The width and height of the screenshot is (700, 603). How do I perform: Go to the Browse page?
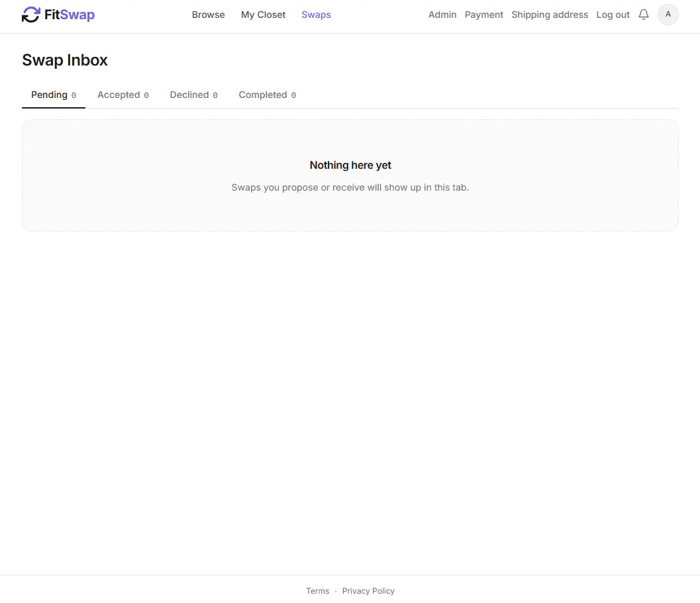coord(208,15)
